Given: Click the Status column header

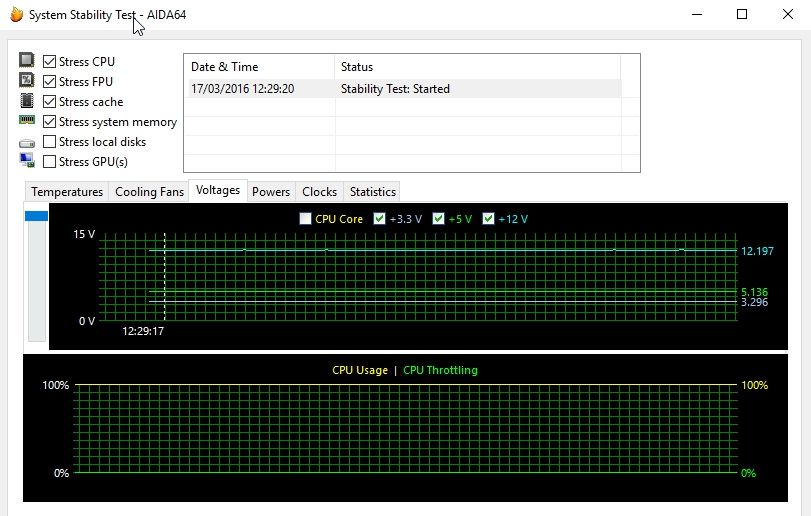Looking at the screenshot, I should (477, 67).
